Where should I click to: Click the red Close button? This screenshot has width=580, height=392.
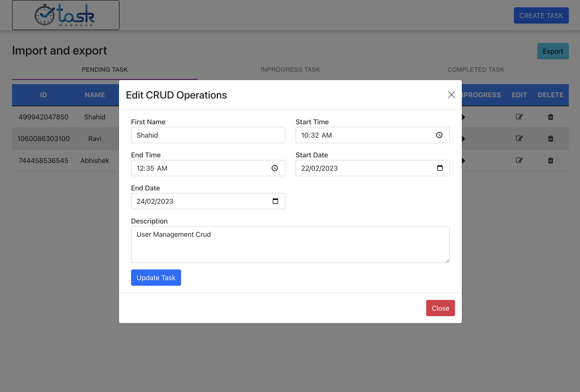coord(440,308)
